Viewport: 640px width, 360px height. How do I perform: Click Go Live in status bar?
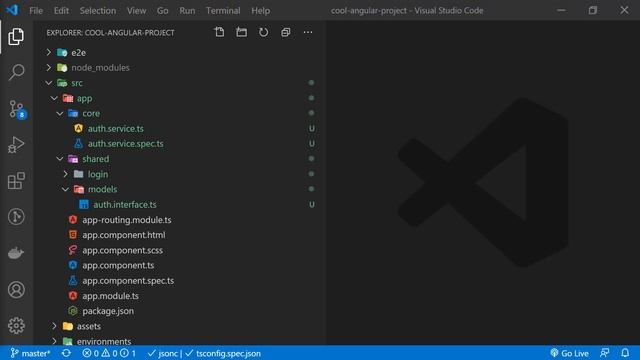tap(569, 353)
